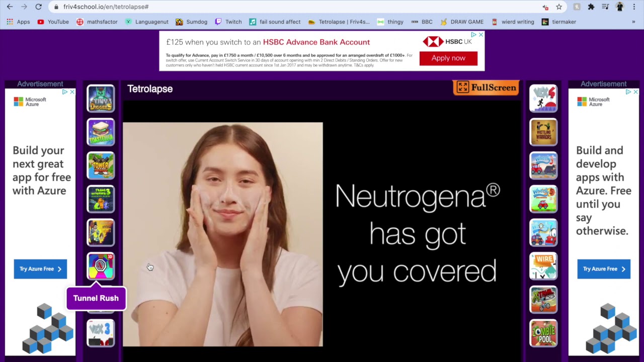Click the Tunnel Rush tooltip label
The width and height of the screenshot is (644, 362).
point(96,298)
